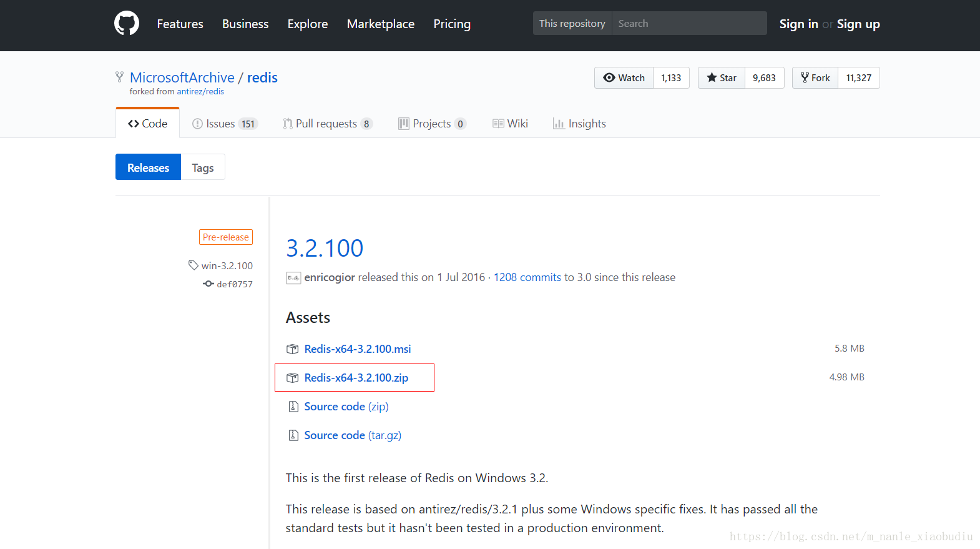Open the 3.2.100 release title

[x=325, y=248]
